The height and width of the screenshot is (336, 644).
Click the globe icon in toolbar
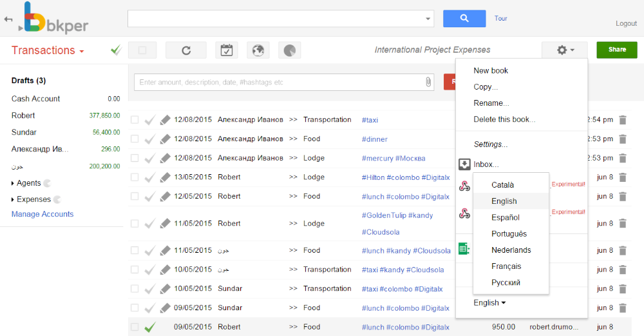[258, 50]
